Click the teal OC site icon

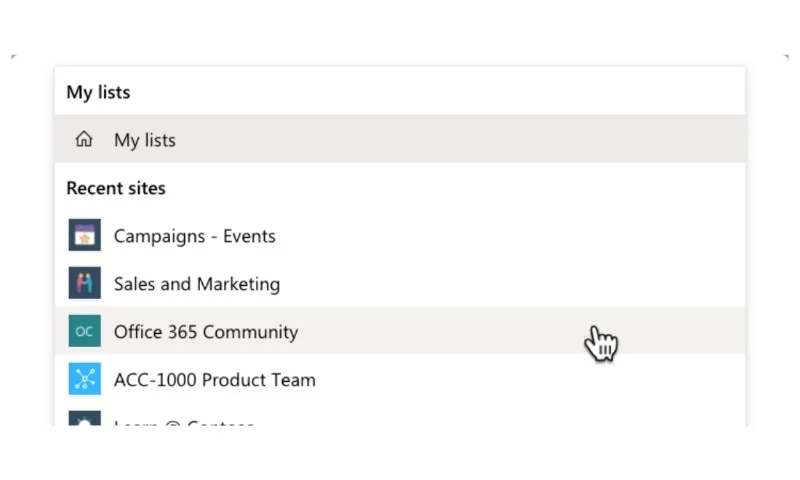pyautogui.click(x=85, y=331)
